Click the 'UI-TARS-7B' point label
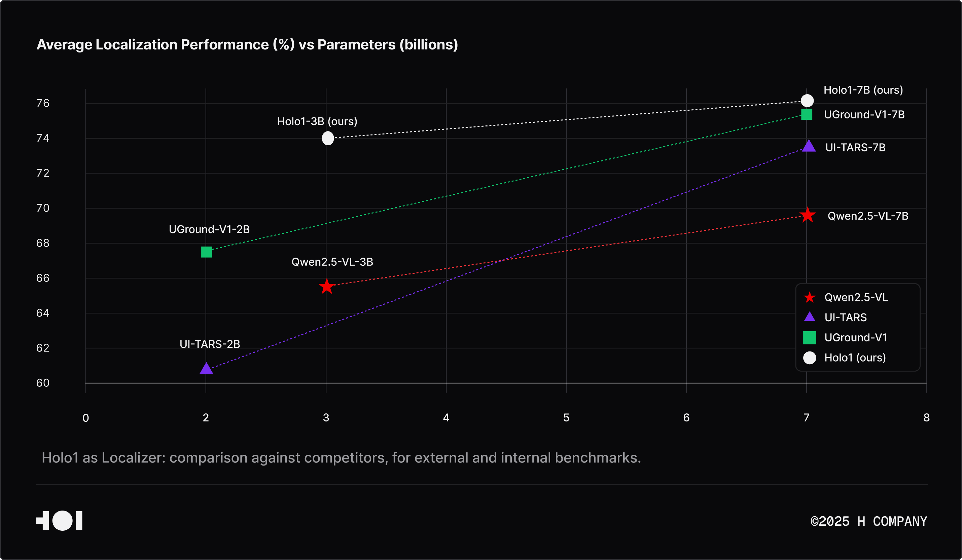This screenshot has width=962, height=560. (855, 148)
